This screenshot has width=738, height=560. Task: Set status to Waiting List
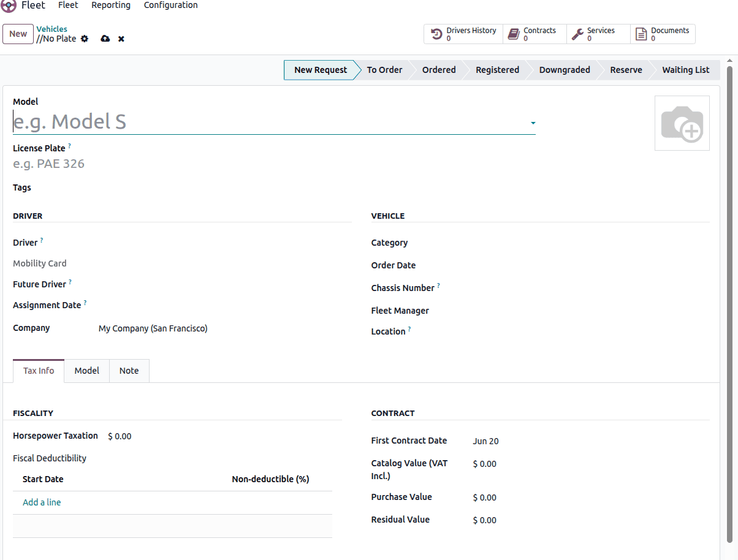click(685, 70)
